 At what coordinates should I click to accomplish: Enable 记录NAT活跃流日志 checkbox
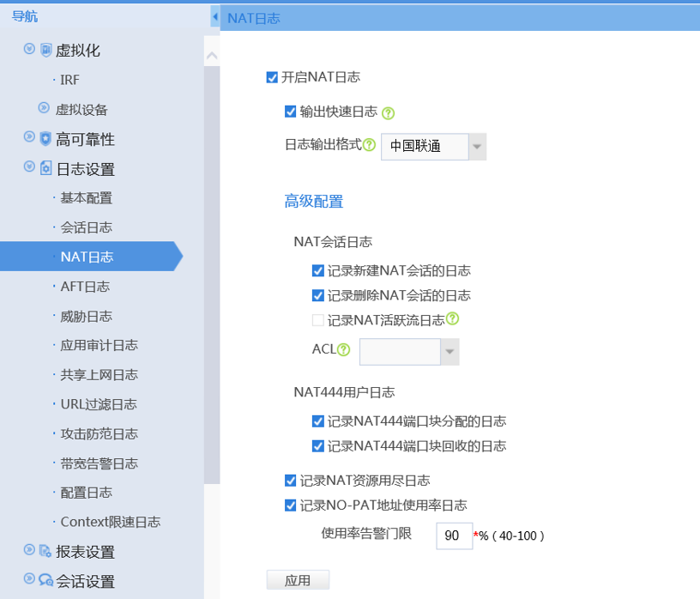(318, 320)
